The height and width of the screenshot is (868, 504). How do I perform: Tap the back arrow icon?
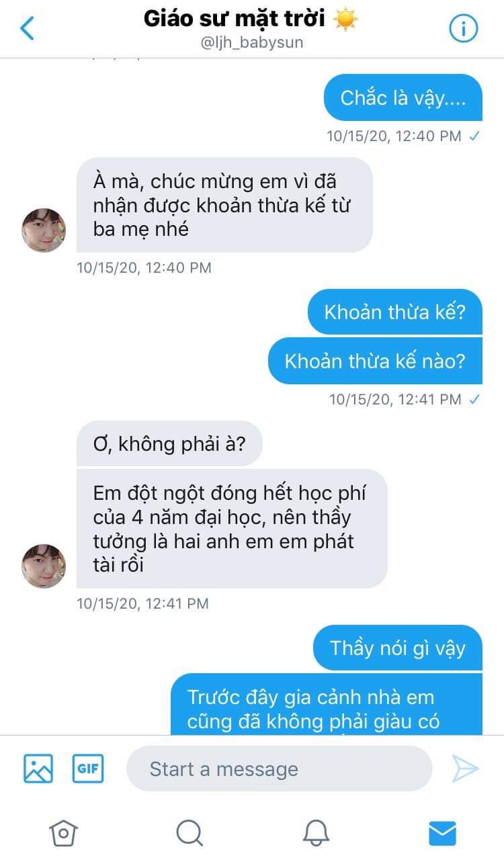[28, 29]
